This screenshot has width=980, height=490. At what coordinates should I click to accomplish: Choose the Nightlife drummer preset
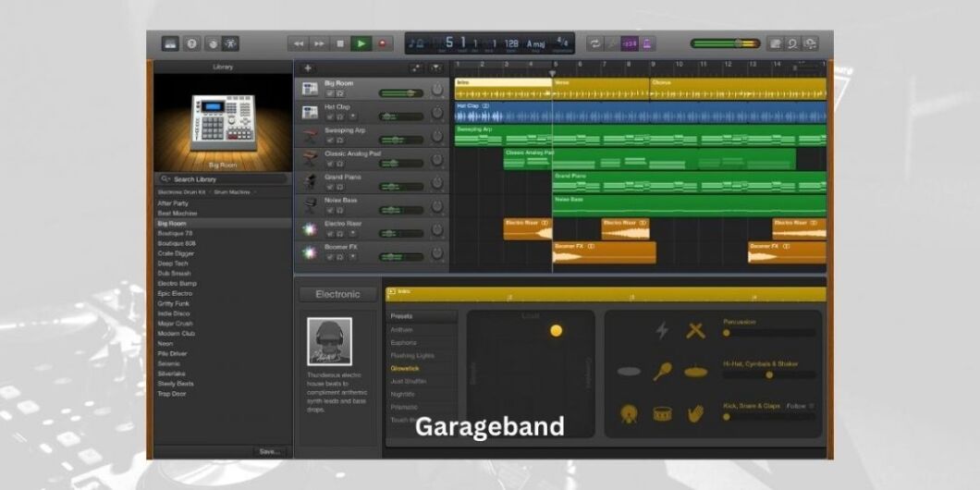pos(403,394)
